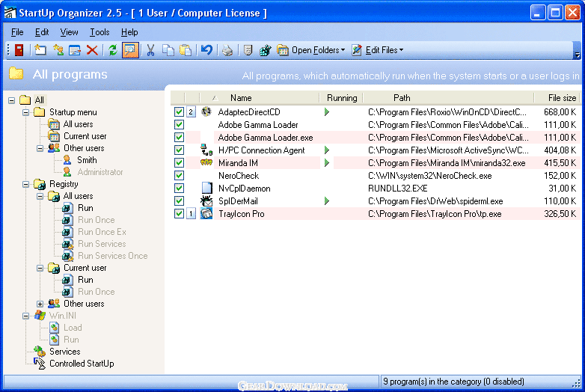585x392 pixels.
Task: Select the Services tree item
Action: 65,352
